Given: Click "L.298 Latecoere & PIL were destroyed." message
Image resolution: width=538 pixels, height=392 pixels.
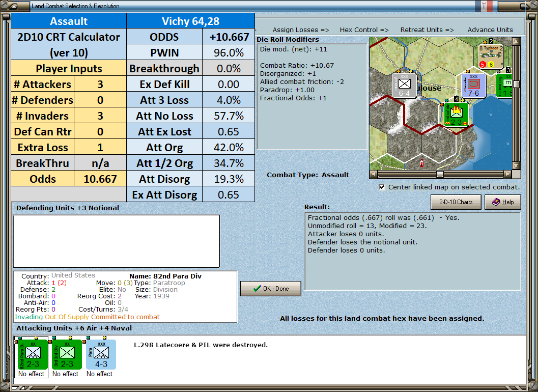Looking at the screenshot, I should click(x=201, y=345).
